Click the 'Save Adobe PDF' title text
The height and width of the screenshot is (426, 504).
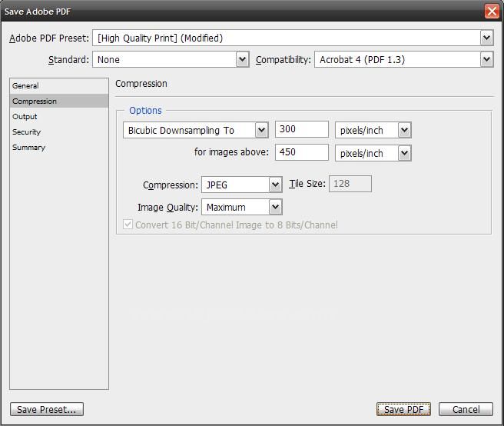pyautogui.click(x=38, y=12)
